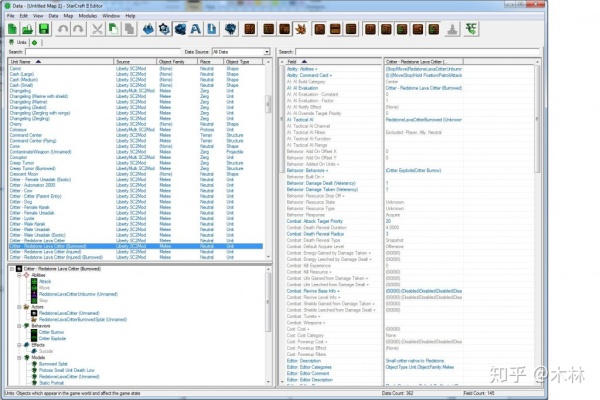Select the Attack ability in the tree
The height and width of the screenshot is (400, 600).
coord(45,281)
